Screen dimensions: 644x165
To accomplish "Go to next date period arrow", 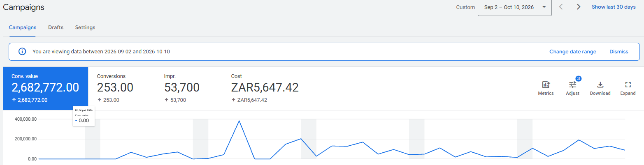I will 578,7.
